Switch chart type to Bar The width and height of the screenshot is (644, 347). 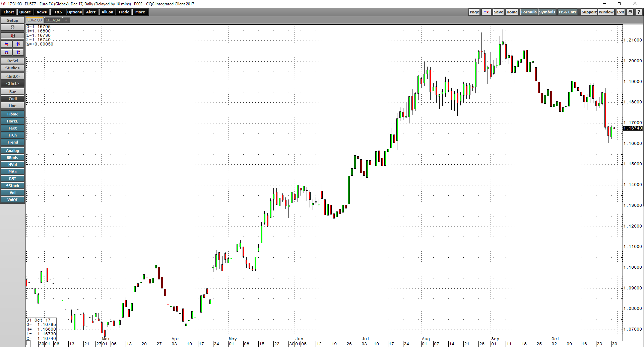pyautogui.click(x=12, y=92)
